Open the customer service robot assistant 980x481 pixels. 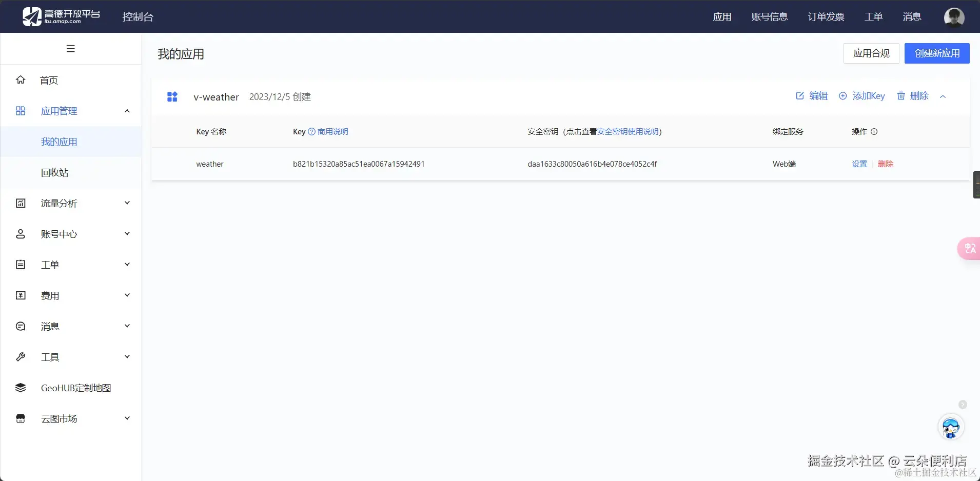(951, 427)
